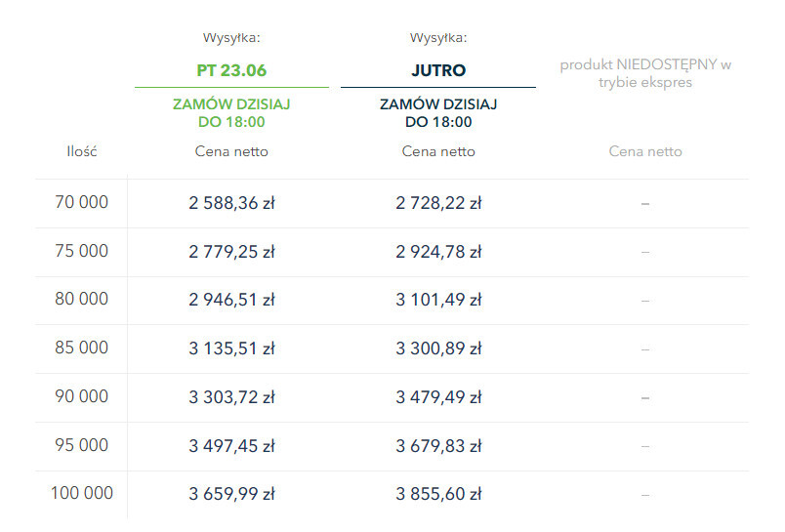The height and width of the screenshot is (532, 785).
Task: Select the JUTRO shipping option
Action: pos(438,70)
